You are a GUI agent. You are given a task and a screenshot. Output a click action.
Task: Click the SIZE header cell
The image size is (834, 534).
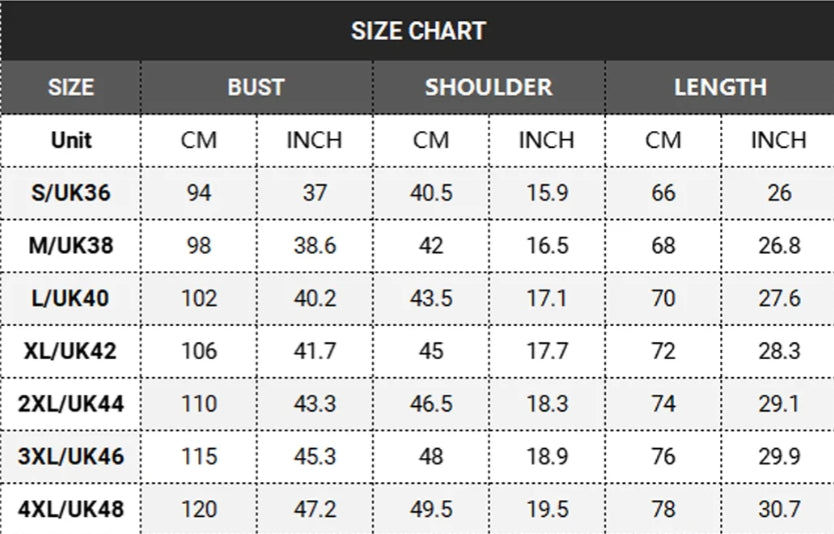(x=71, y=87)
